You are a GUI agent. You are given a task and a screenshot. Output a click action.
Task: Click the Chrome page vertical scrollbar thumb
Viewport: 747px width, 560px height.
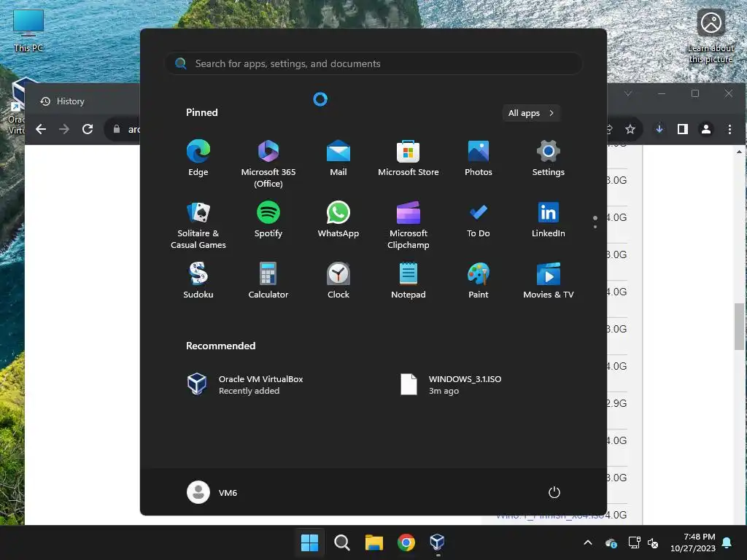point(739,327)
